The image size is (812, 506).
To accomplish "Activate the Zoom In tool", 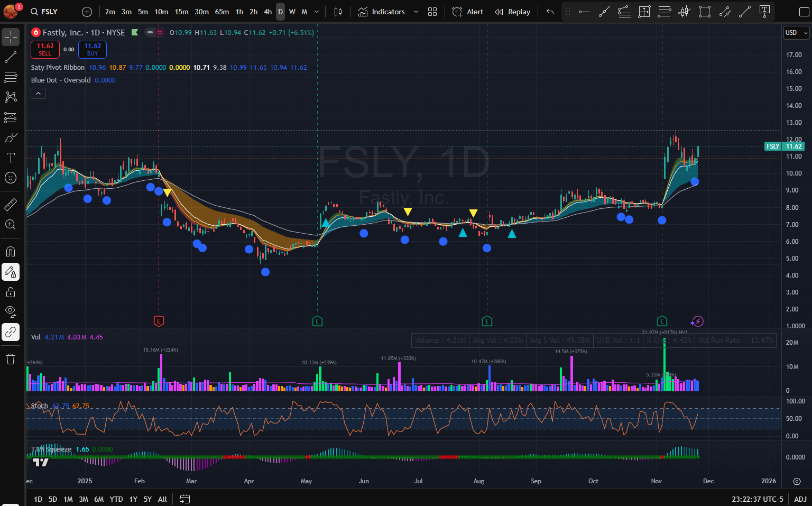I will [11, 224].
